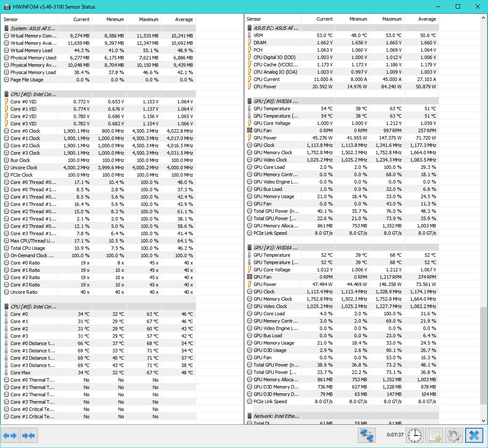
Task: Close sensor window with blue X button
Action: tap(474, 436)
